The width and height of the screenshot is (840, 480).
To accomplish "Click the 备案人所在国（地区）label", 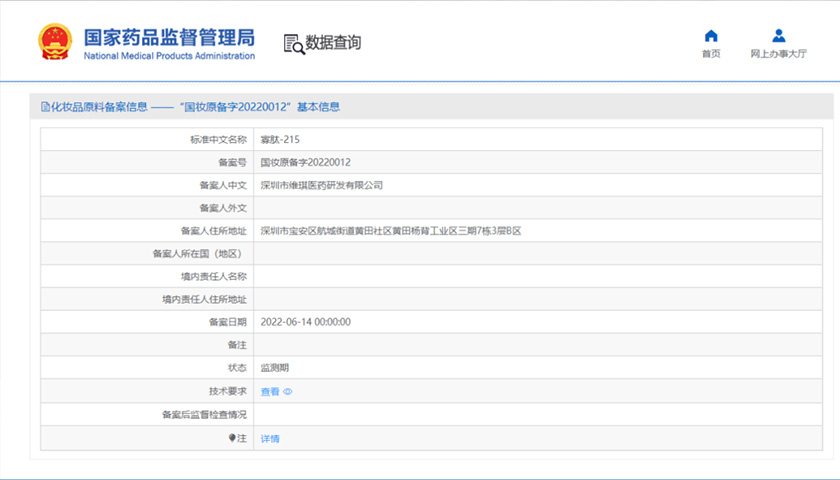I will (x=199, y=253).
